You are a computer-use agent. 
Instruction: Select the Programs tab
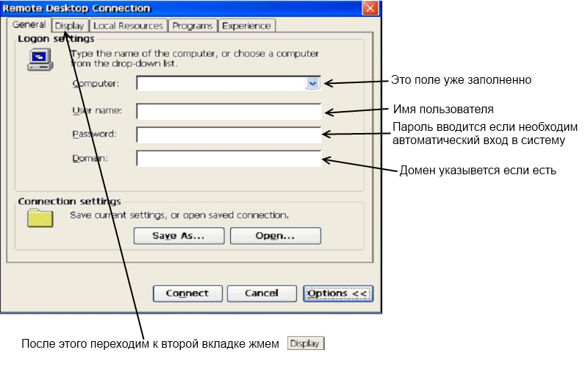point(193,26)
